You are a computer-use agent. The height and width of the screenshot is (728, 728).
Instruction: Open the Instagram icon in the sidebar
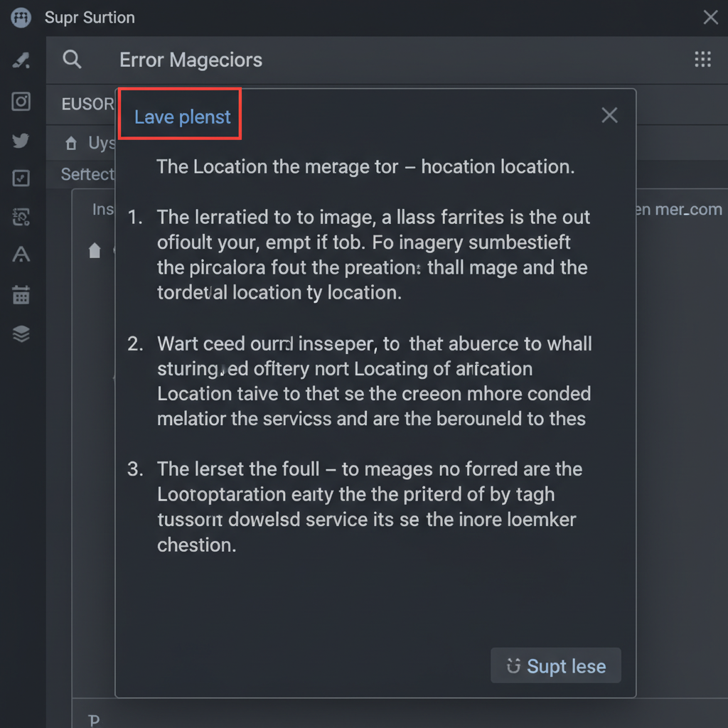click(21, 102)
